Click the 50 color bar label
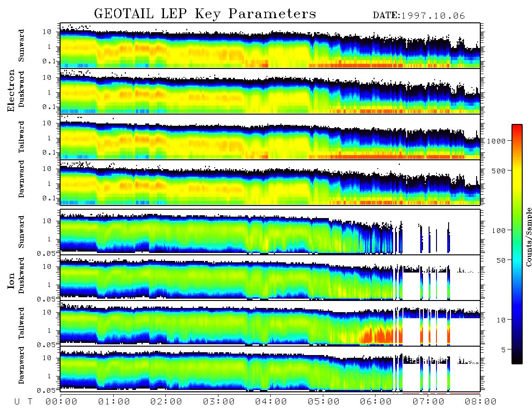Screen dimensions: 532x410 (501, 260)
